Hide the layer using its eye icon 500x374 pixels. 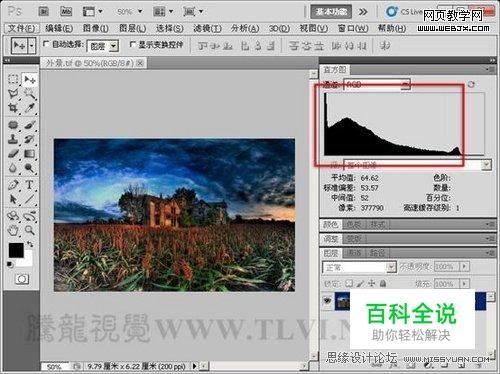pyautogui.click(x=327, y=301)
